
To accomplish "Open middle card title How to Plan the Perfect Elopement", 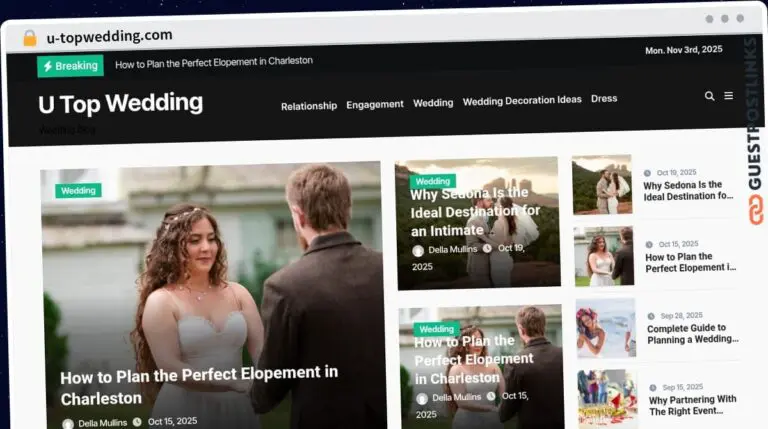I will (x=474, y=359).
